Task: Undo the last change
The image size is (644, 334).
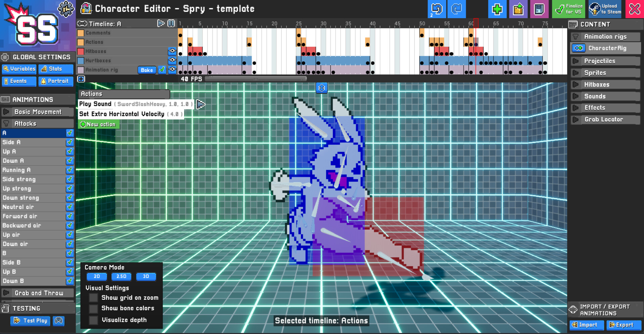Action: 436,9
